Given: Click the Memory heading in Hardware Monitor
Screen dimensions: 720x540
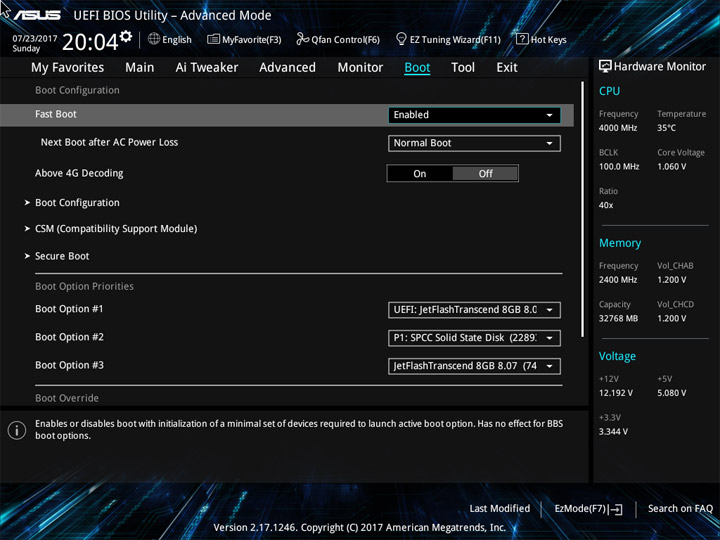Looking at the screenshot, I should tap(620, 243).
